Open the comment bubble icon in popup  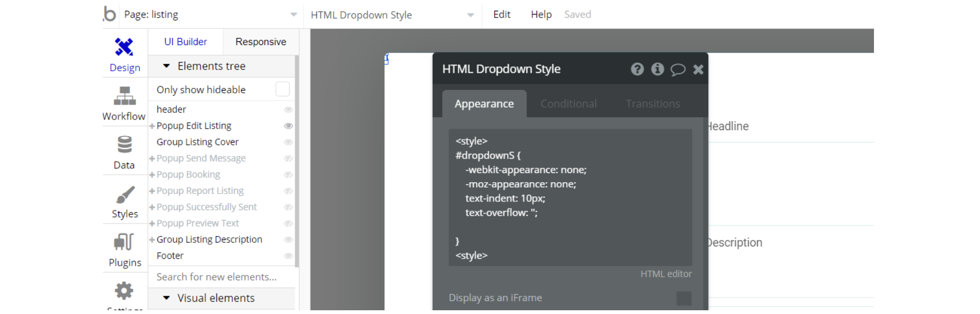(x=677, y=70)
